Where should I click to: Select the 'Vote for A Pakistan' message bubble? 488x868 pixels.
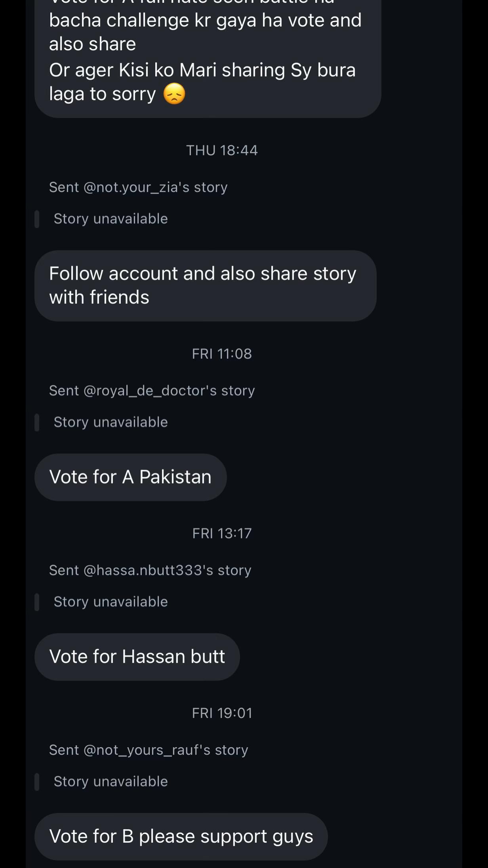click(x=130, y=477)
